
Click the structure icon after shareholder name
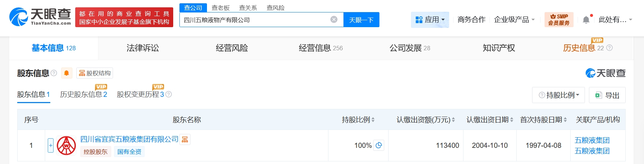(185, 139)
